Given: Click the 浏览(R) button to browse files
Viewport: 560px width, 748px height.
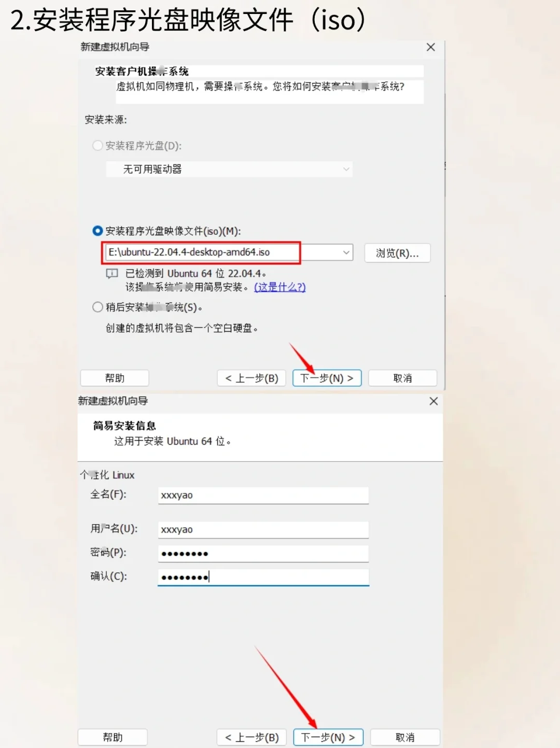Looking at the screenshot, I should click(x=397, y=253).
